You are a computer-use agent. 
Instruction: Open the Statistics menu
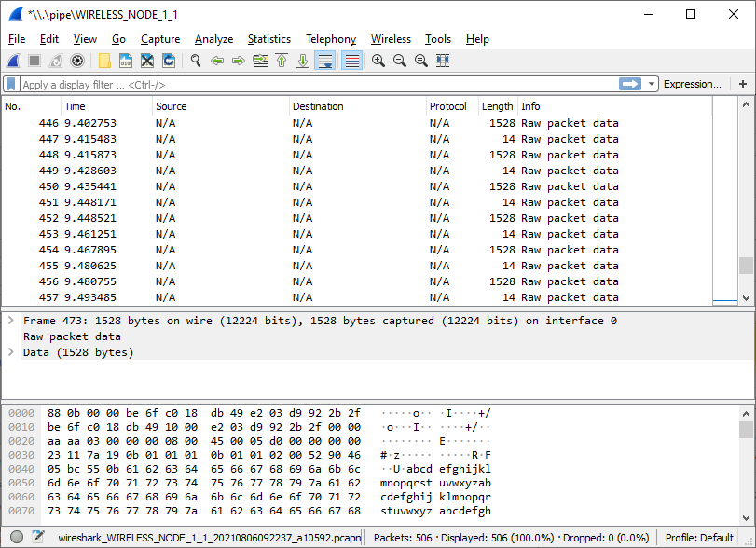coord(269,39)
